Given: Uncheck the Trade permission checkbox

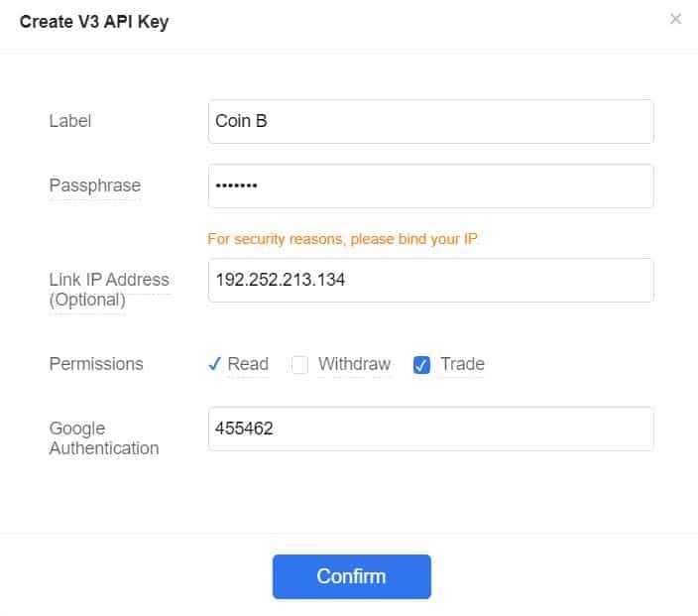Looking at the screenshot, I should (x=421, y=365).
